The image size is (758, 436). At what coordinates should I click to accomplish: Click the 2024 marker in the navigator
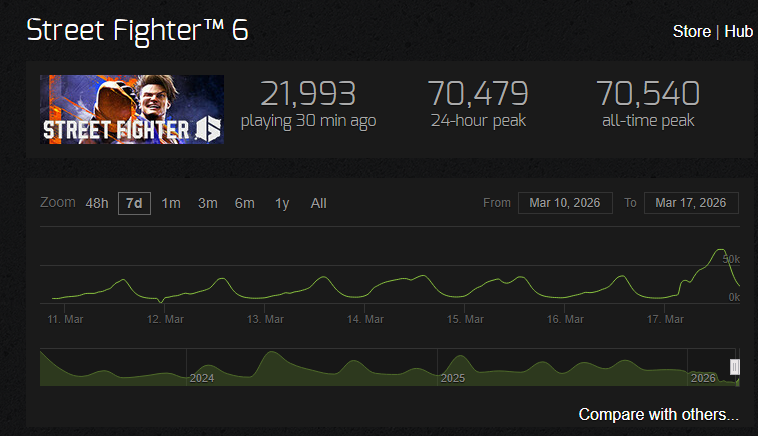[x=202, y=378]
